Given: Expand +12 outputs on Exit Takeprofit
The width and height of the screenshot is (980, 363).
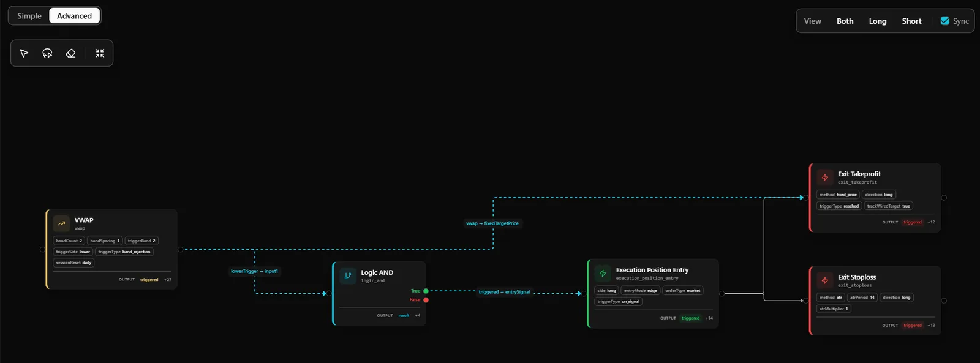Looking at the screenshot, I should click(x=931, y=222).
